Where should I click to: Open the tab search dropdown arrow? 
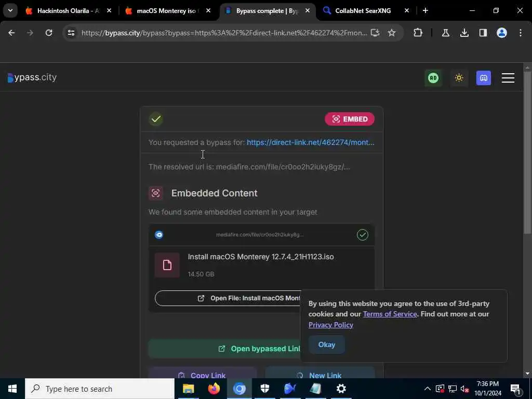click(10, 10)
